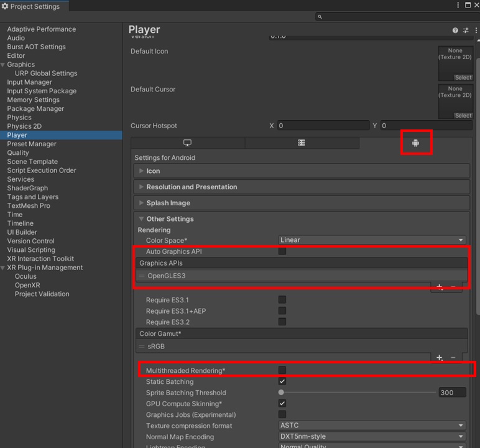This screenshot has width=480, height=448.
Task: Enable Multithreaded Rendering checkbox
Action: click(x=282, y=371)
